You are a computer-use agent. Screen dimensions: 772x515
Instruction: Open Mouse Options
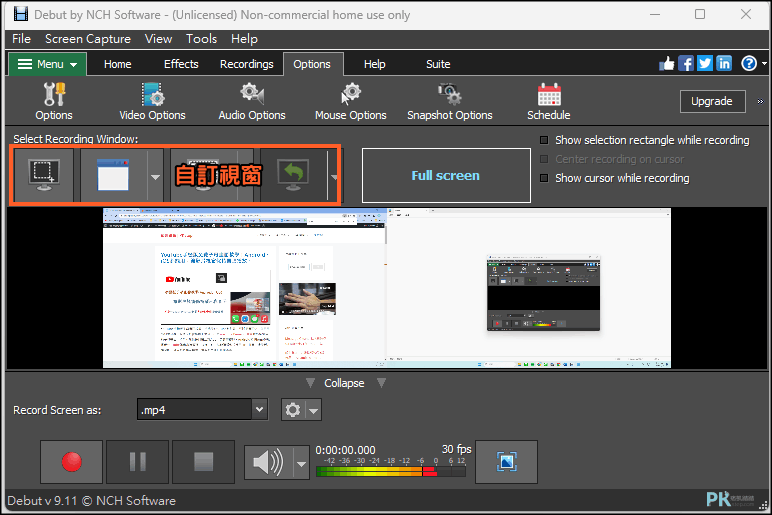(351, 101)
